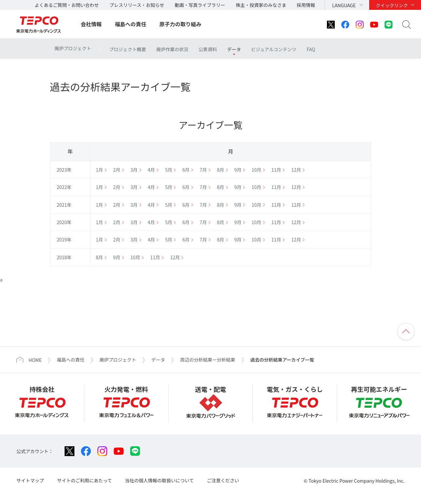Select the プロジェクト概要 tab
The image size is (421, 504).
tap(128, 50)
